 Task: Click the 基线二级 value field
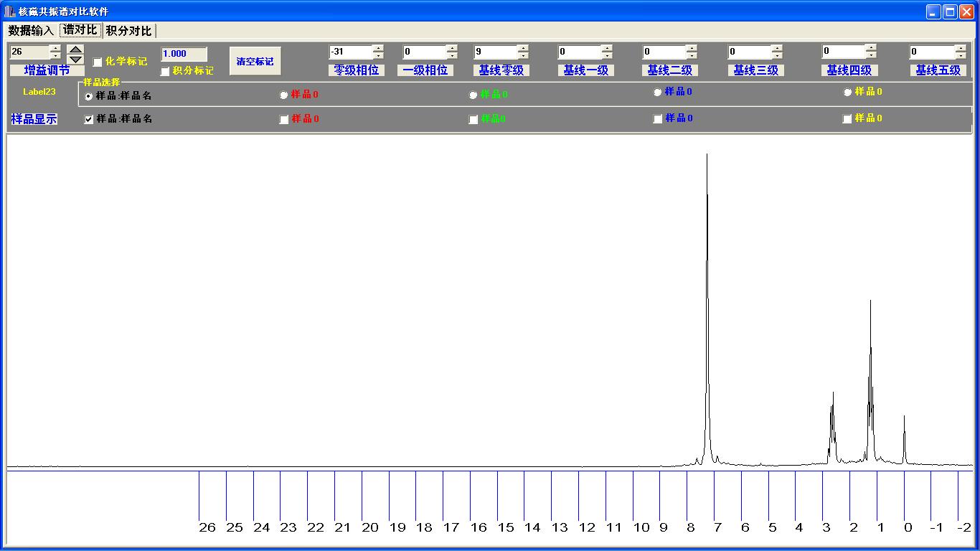[664, 52]
